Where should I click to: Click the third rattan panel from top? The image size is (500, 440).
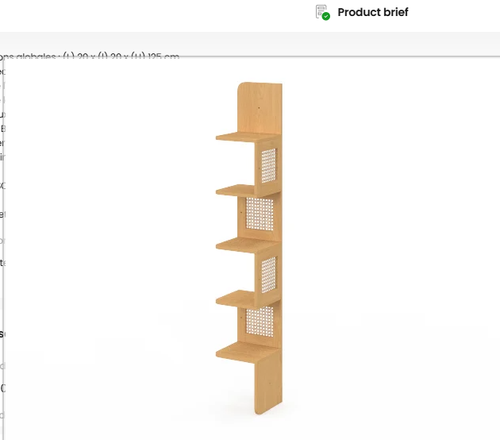[x=269, y=275]
